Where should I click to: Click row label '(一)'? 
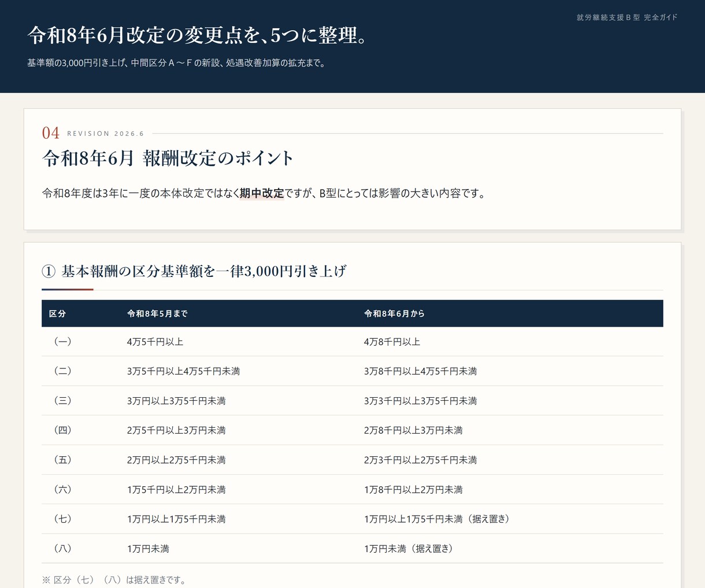pyautogui.click(x=62, y=342)
